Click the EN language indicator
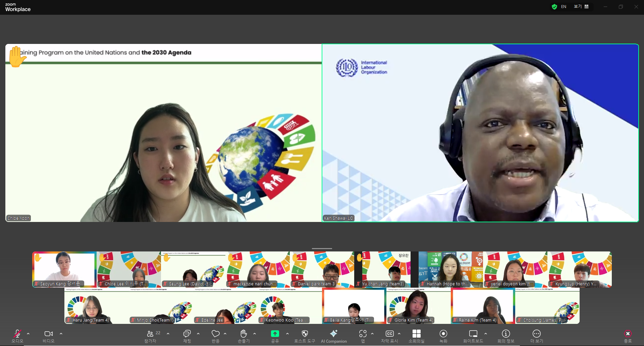This screenshot has height=346, width=644. click(563, 7)
